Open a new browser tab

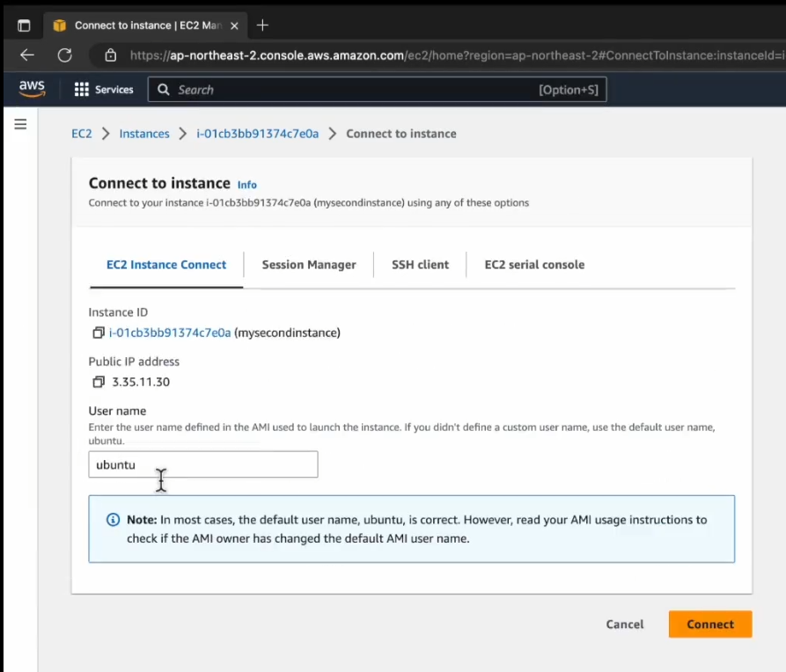click(262, 25)
